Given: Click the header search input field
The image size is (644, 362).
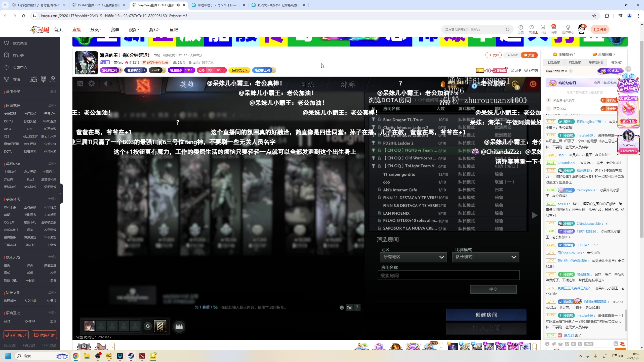Looking at the screenshot, I should point(473,30).
